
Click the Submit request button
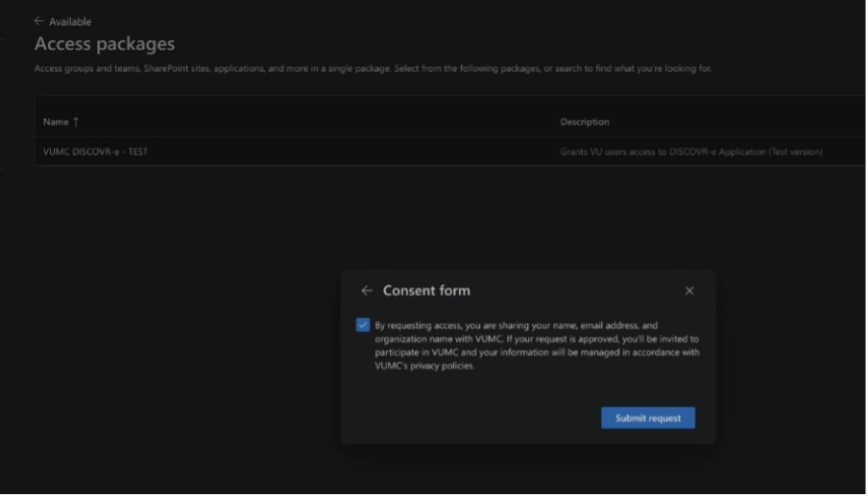point(648,418)
